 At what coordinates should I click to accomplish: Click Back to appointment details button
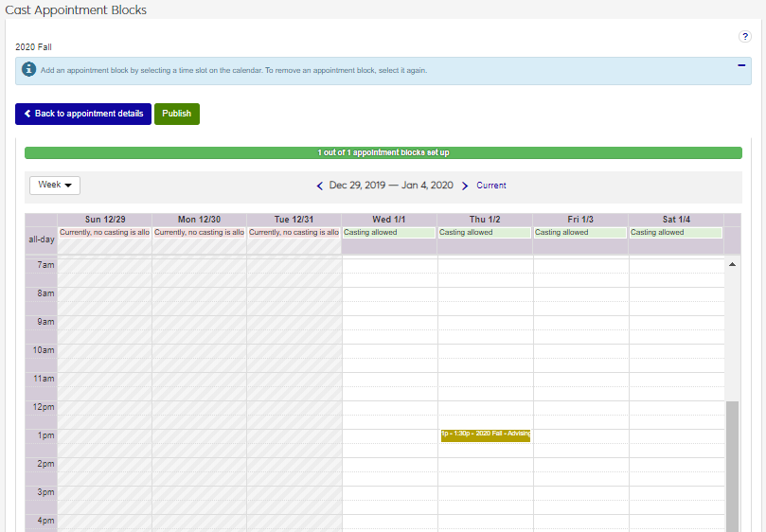coord(83,114)
